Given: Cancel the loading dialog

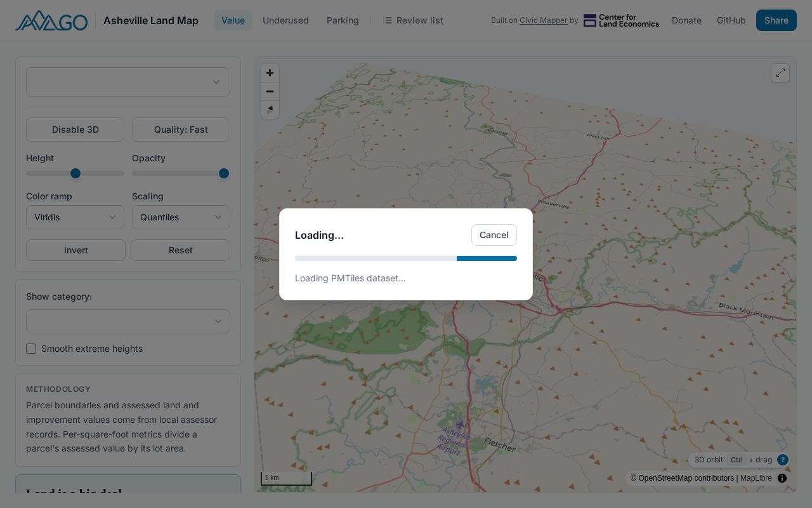Looking at the screenshot, I should 494,235.
